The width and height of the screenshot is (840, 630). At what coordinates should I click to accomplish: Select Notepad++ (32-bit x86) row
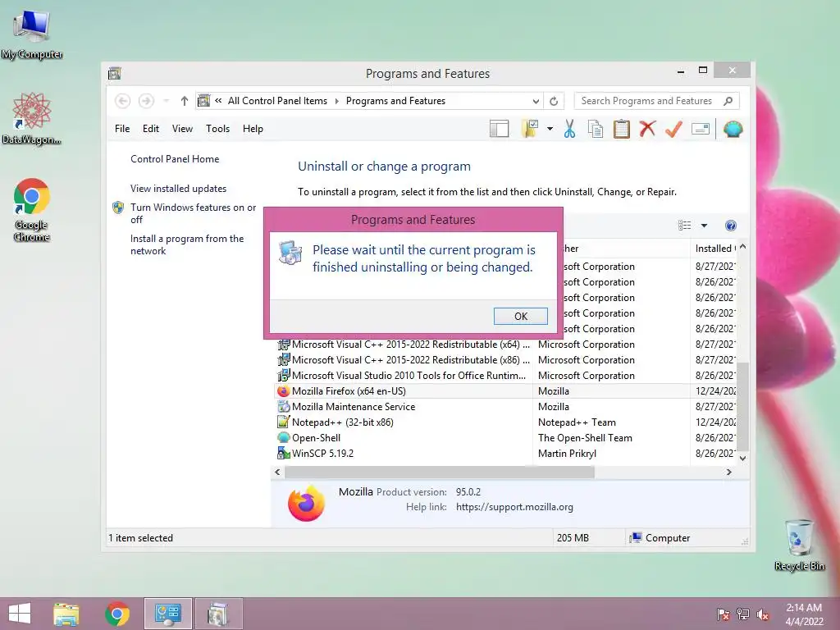[x=505, y=422]
